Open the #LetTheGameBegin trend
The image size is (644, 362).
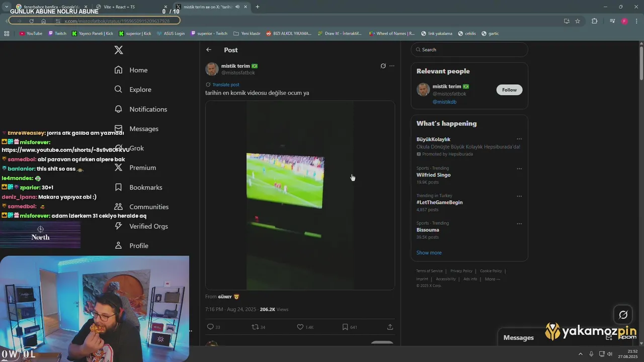tap(439, 203)
